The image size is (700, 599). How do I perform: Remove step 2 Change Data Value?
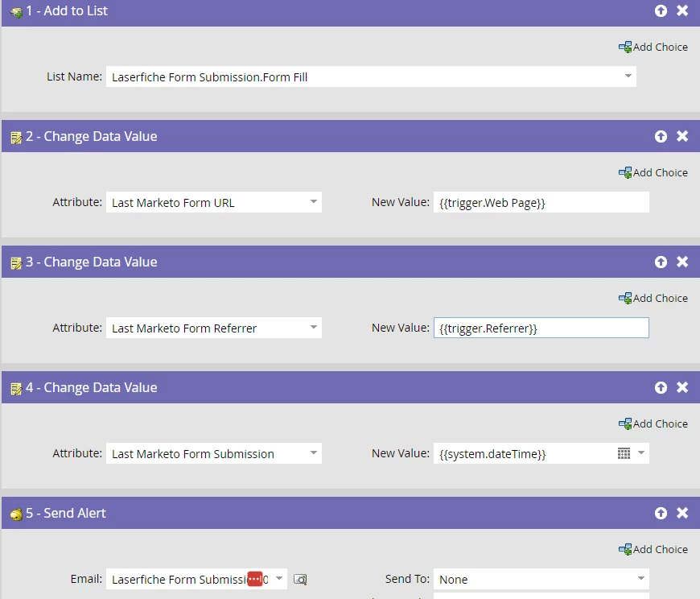[x=682, y=136]
